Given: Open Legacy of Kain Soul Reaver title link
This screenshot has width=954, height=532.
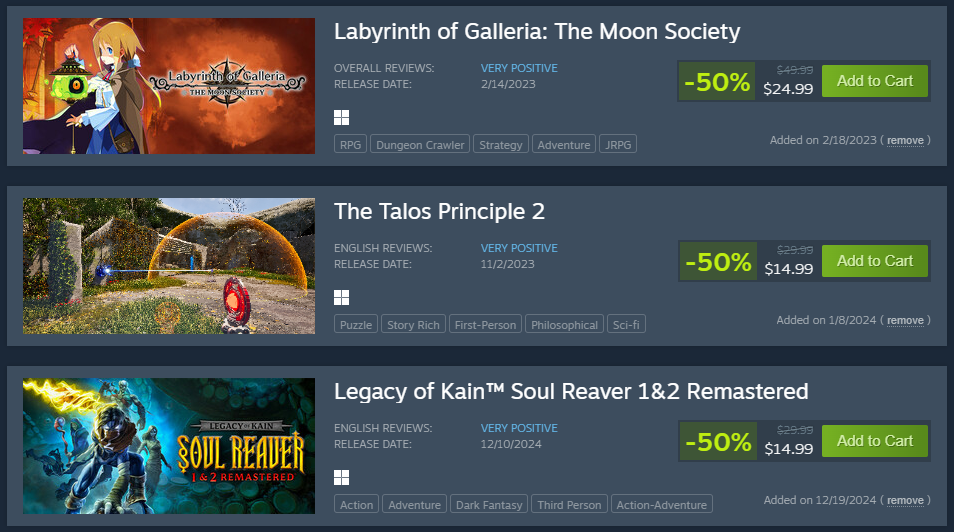Looking at the screenshot, I should pos(570,391).
